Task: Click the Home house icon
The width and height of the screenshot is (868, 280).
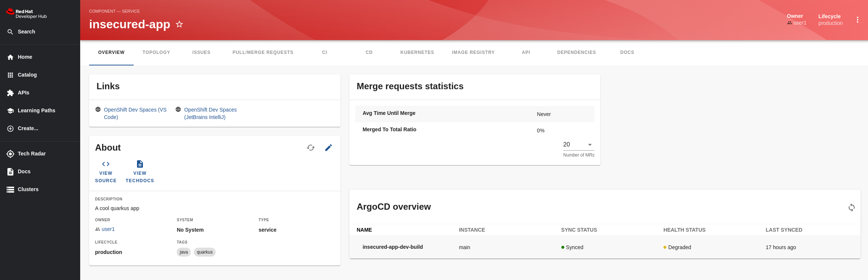Action: coord(10,57)
